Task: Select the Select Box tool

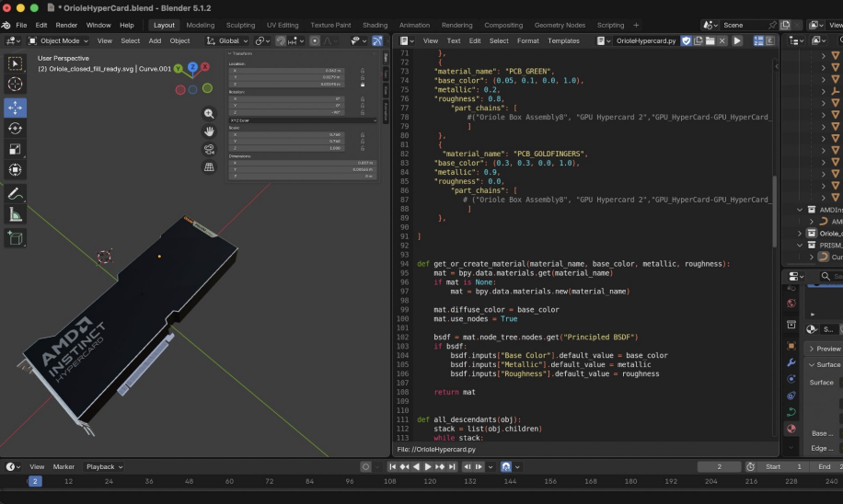Action: (15, 64)
